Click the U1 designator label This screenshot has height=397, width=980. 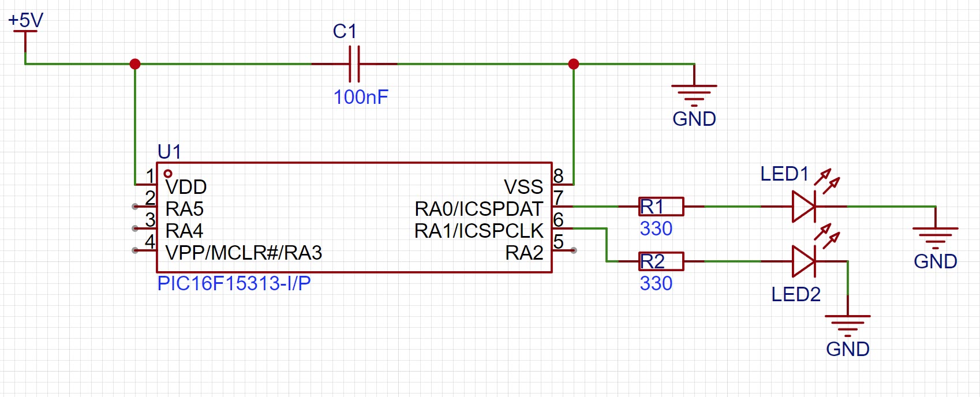point(170,152)
